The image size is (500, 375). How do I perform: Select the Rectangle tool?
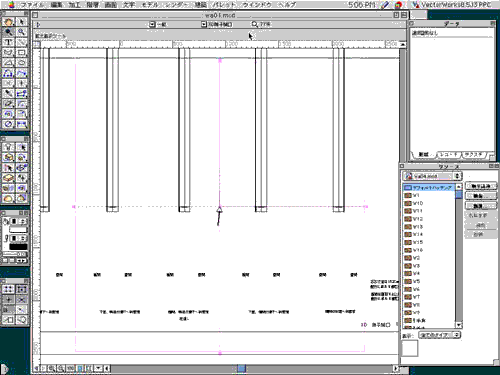pos(22,53)
